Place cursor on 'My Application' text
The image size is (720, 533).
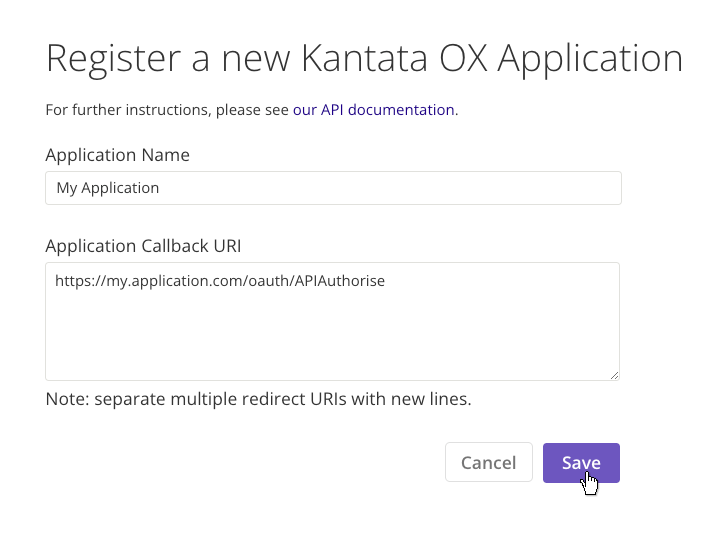108,188
